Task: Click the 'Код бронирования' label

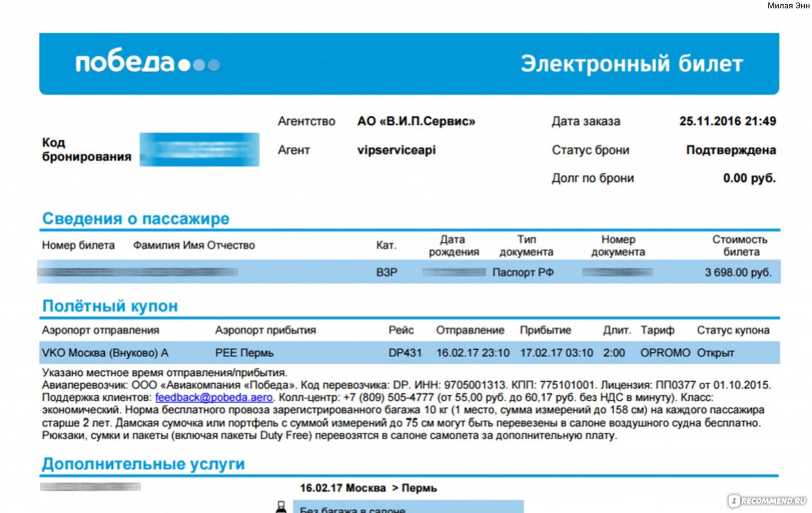Action: tap(86, 150)
